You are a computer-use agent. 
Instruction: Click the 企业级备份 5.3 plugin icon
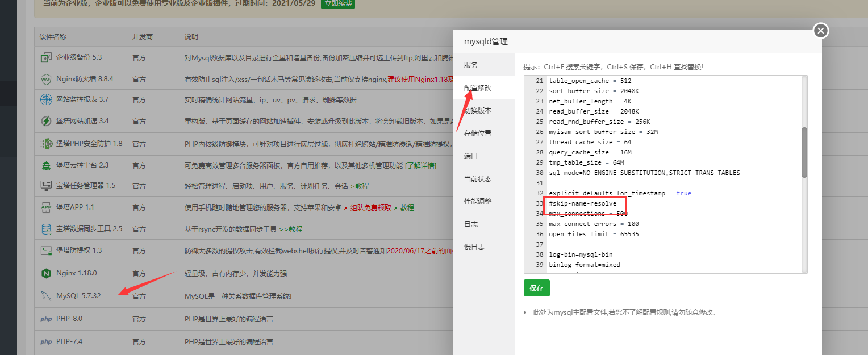coord(46,57)
